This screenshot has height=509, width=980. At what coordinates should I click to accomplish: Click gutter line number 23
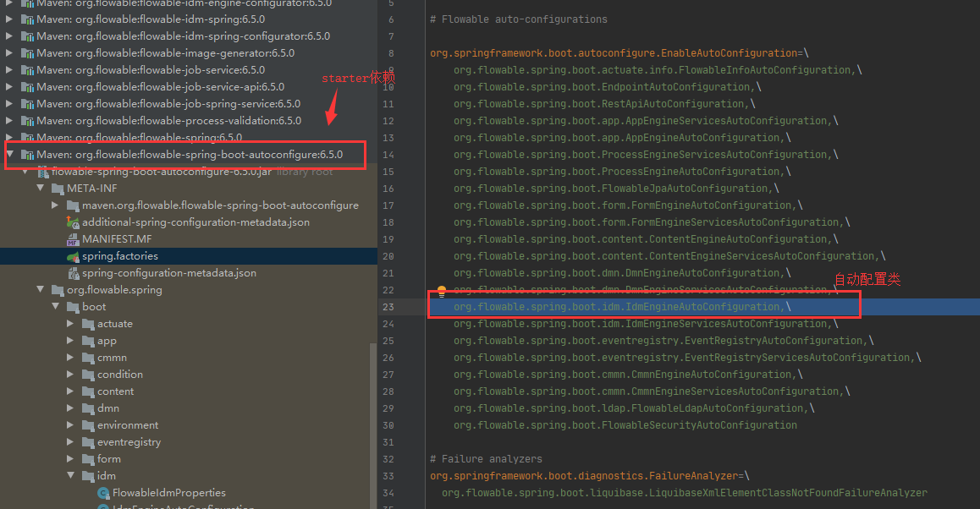coord(388,307)
